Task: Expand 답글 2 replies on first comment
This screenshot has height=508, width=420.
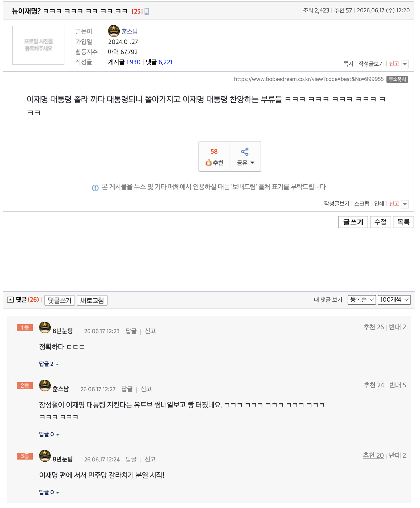Action: point(49,364)
